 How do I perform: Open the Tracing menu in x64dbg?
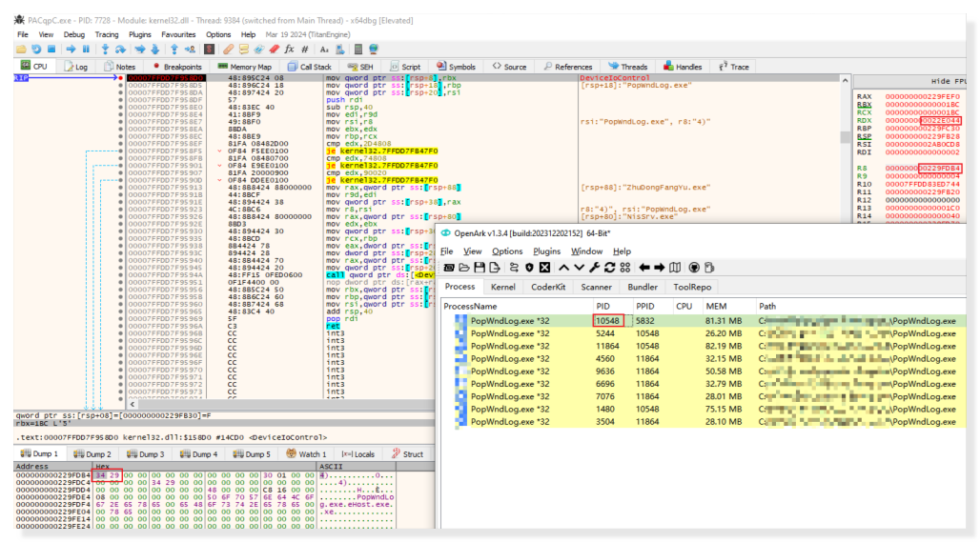click(107, 34)
